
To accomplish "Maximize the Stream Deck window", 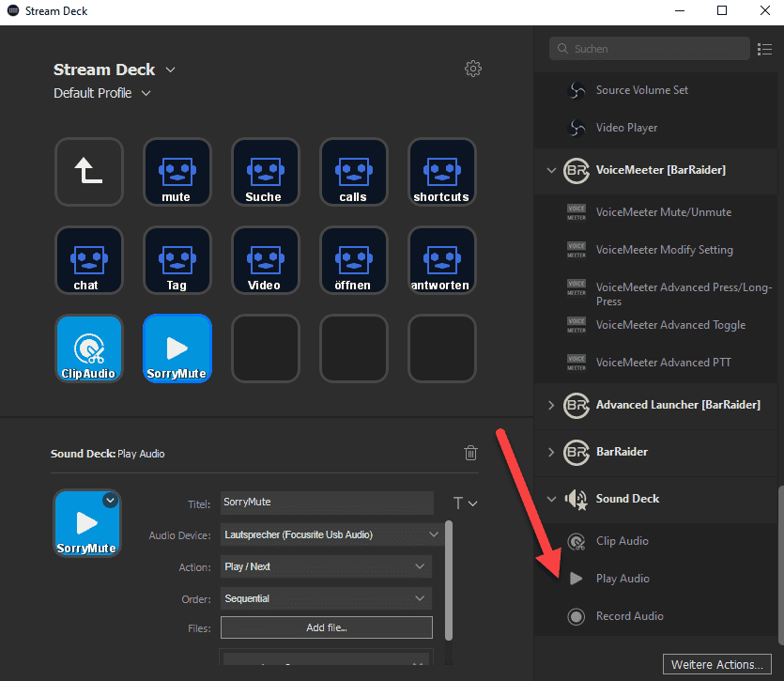I will click(x=722, y=11).
